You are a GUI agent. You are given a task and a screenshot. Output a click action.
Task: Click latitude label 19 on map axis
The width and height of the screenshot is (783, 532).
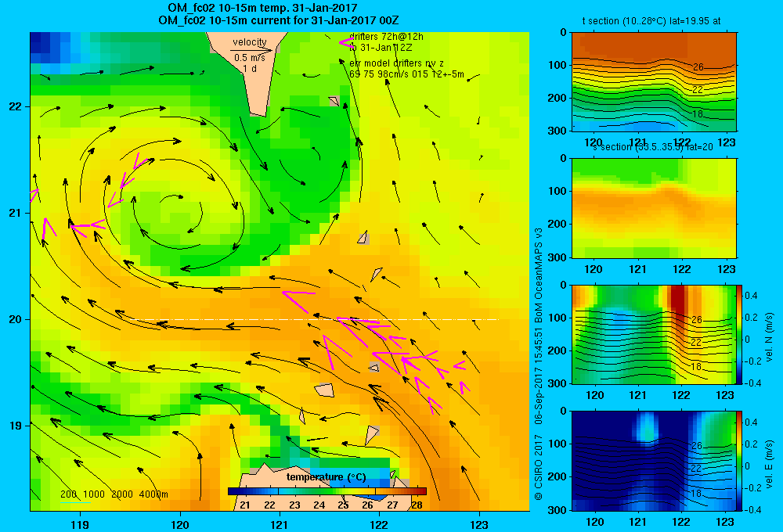tap(16, 426)
